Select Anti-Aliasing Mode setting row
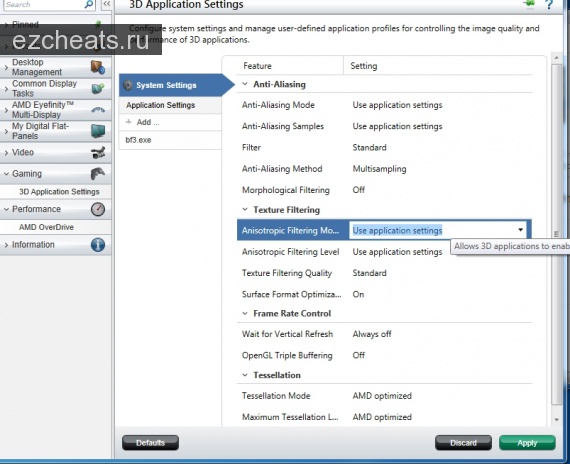570x464 pixels. (385, 105)
